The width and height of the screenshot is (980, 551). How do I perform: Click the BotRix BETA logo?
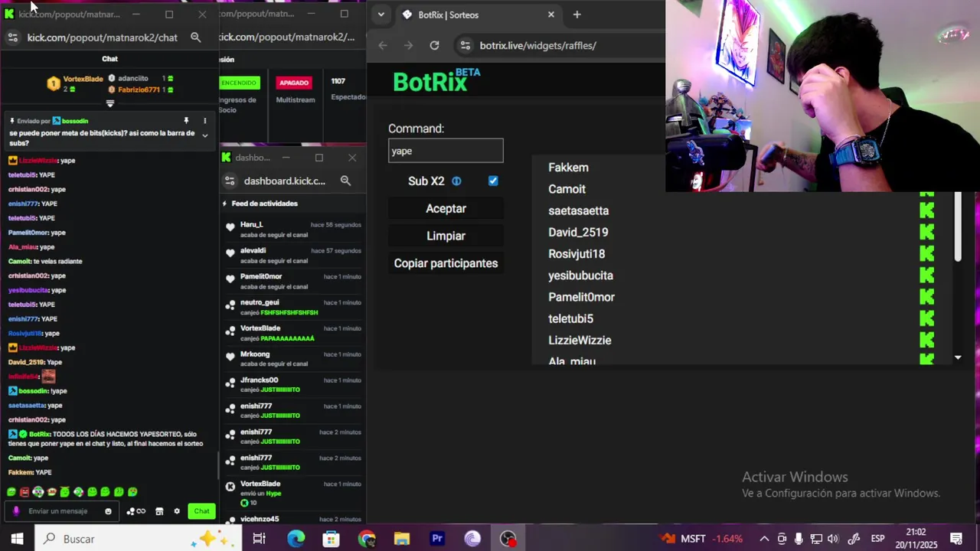tap(436, 80)
